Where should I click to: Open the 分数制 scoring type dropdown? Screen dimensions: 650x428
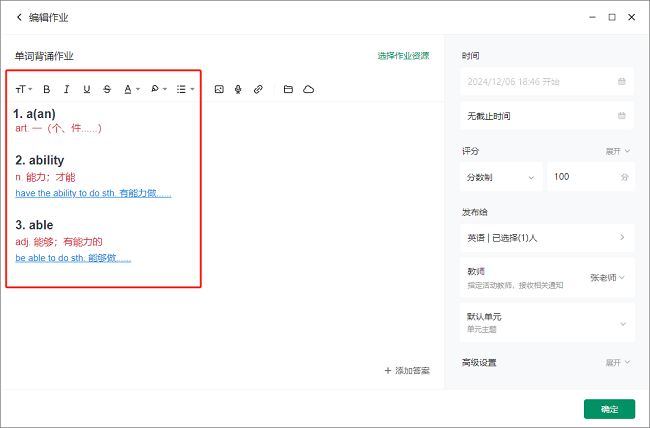tap(501, 177)
